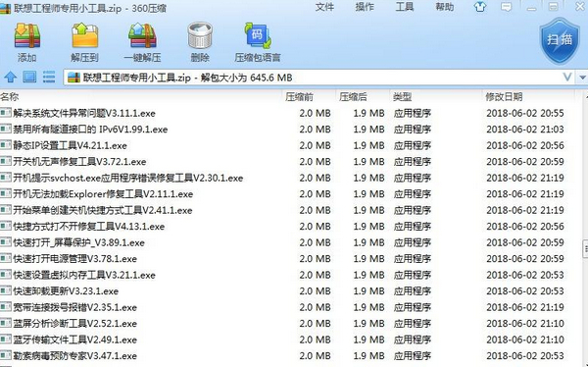The height and width of the screenshot is (367, 588).
Task: Sort by 类型 column header
Action: (403, 97)
